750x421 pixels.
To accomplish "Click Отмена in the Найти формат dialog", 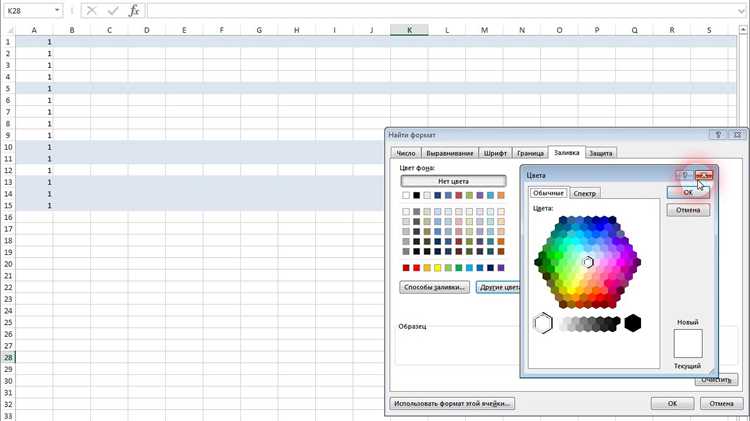I will point(721,403).
